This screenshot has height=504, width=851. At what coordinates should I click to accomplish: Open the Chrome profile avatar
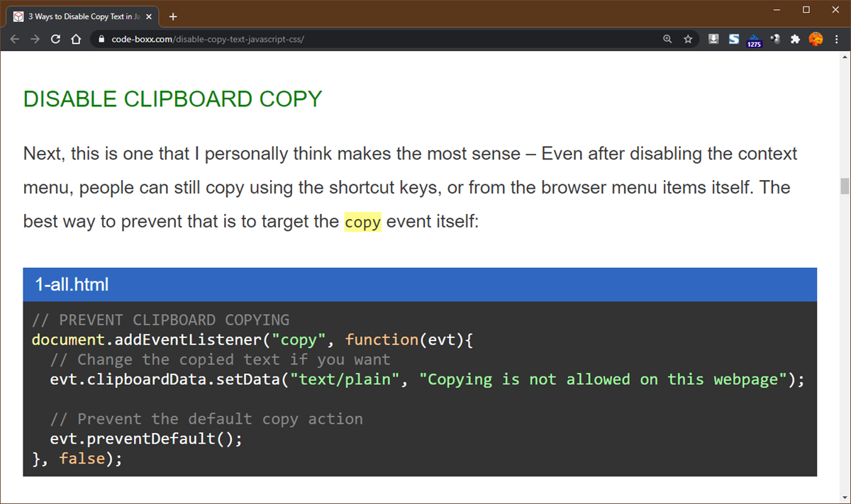(816, 40)
